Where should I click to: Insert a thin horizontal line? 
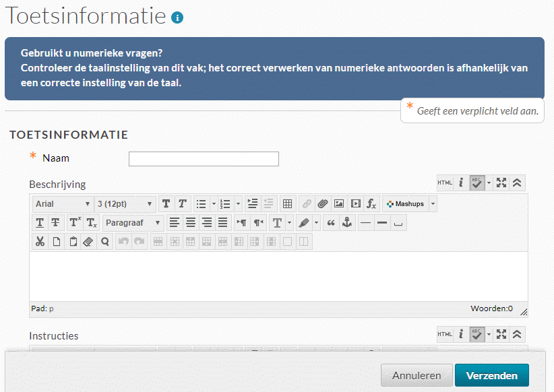(366, 223)
